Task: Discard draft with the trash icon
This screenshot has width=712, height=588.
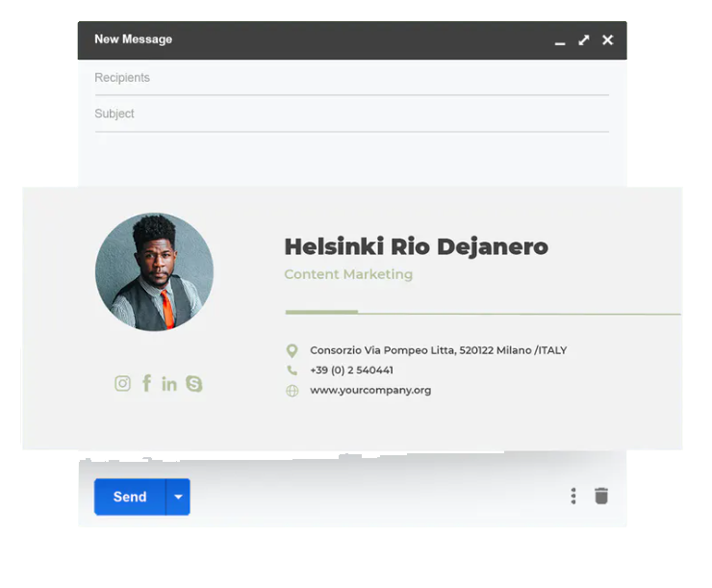Action: pyautogui.click(x=601, y=496)
